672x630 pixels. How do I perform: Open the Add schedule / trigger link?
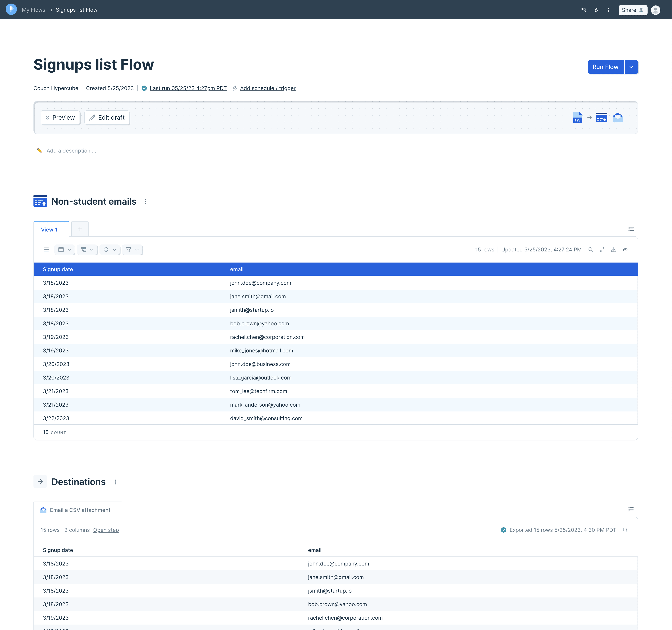pyautogui.click(x=267, y=88)
